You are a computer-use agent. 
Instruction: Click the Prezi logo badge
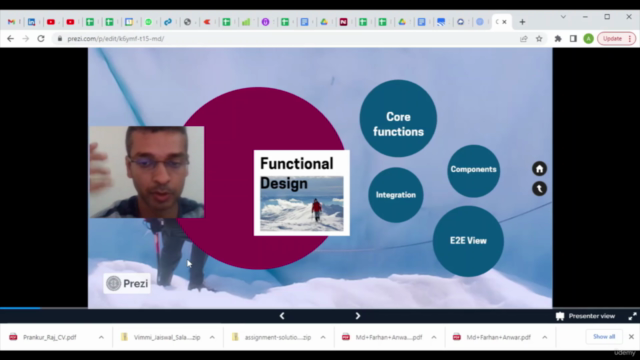click(127, 283)
